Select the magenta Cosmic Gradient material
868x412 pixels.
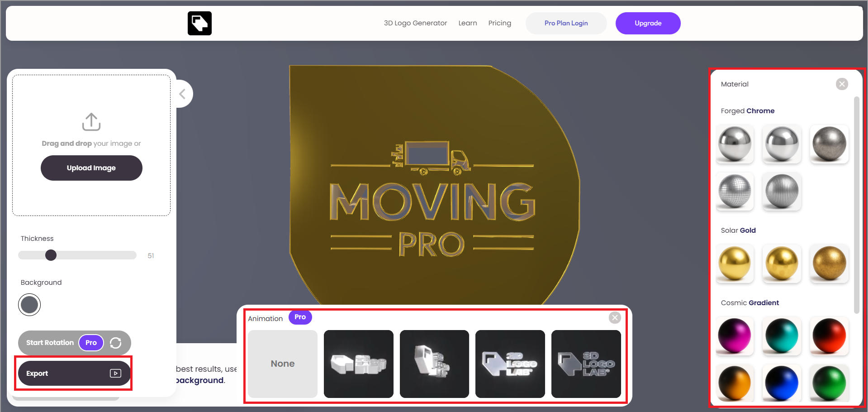[735, 336]
